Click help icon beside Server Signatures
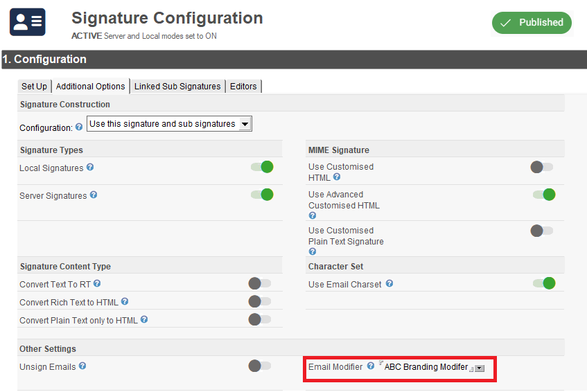 [x=94, y=195]
